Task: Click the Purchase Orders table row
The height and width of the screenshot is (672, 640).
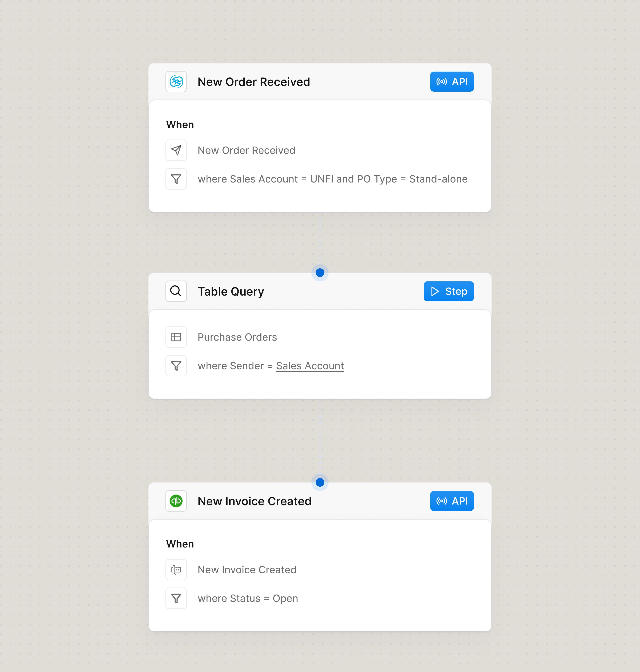Action: point(237,337)
